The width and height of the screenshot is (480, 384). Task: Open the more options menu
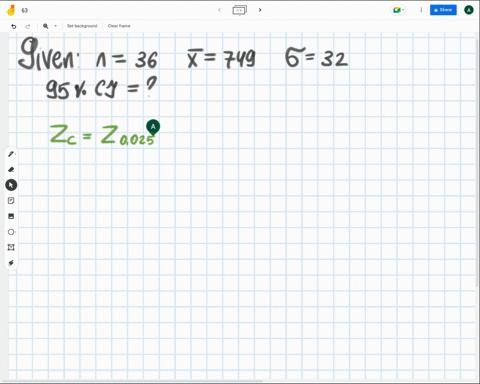421,10
